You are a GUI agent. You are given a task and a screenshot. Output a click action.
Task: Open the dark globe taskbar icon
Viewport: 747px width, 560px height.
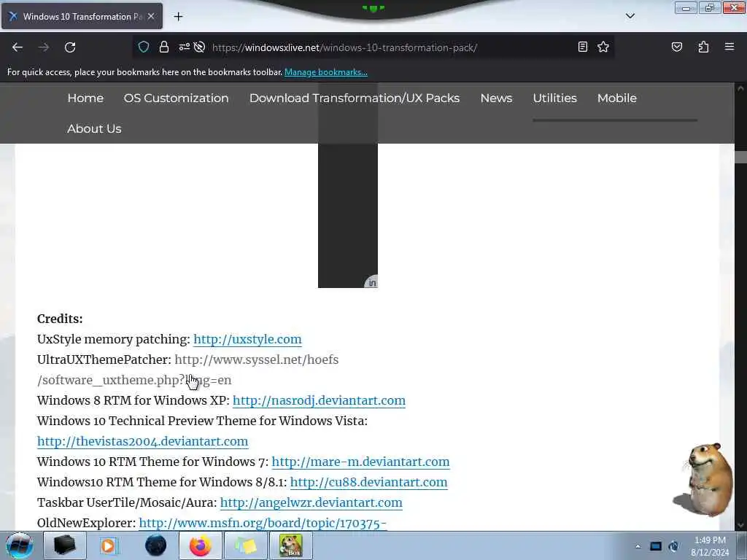point(155,545)
